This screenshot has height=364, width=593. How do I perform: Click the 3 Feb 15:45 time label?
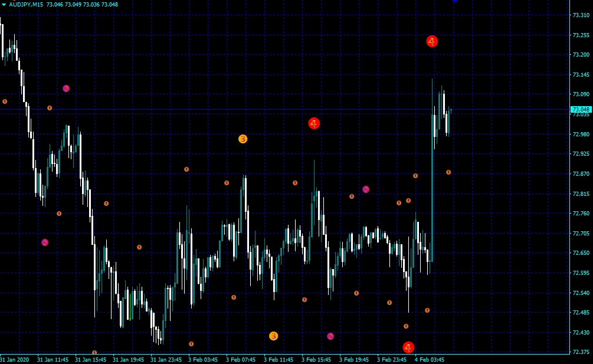316,359
